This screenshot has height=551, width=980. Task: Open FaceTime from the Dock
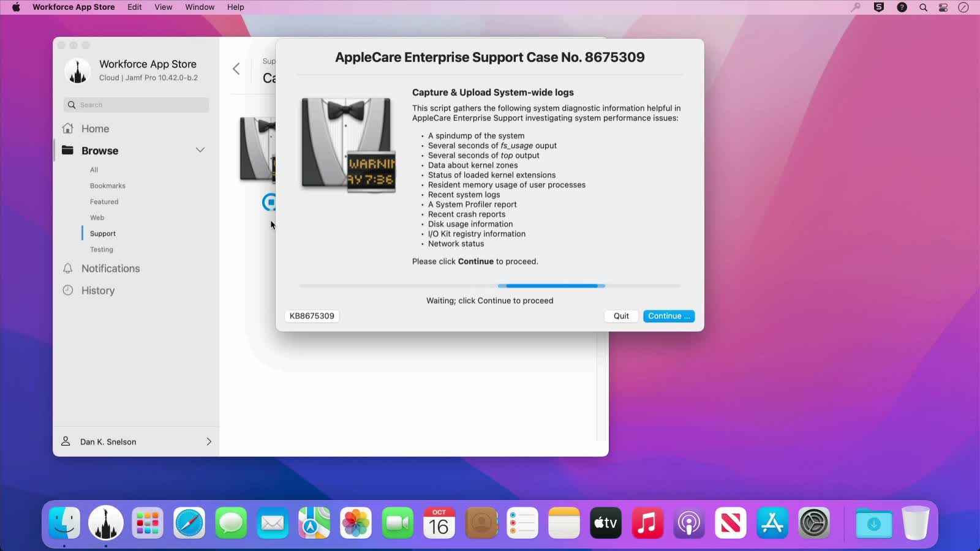point(398,523)
